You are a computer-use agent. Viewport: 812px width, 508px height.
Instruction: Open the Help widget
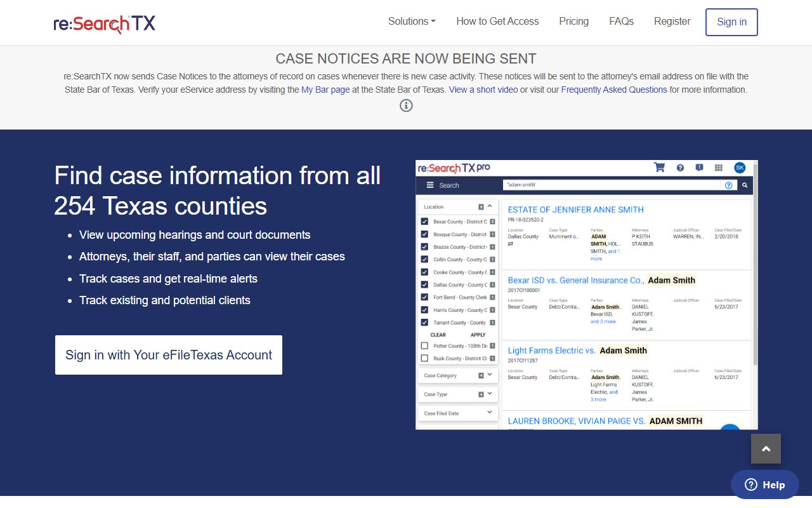click(x=765, y=485)
